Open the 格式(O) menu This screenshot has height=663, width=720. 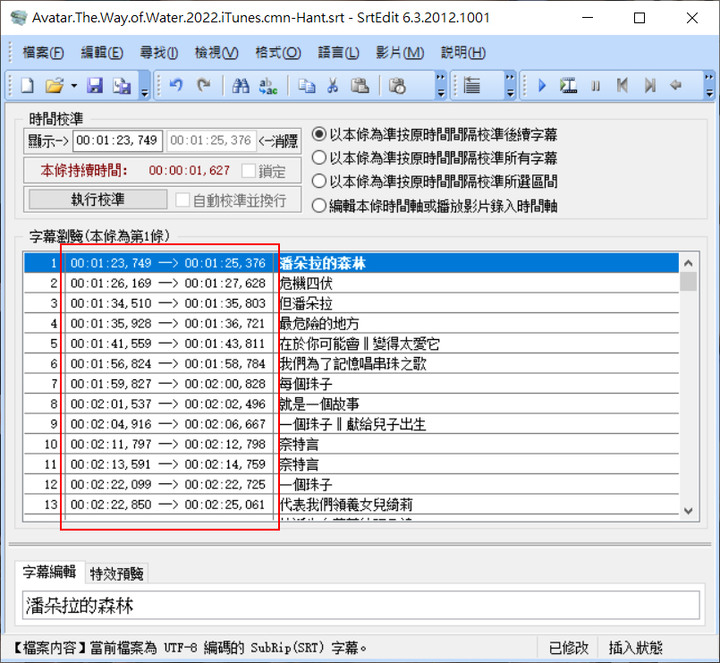point(278,52)
